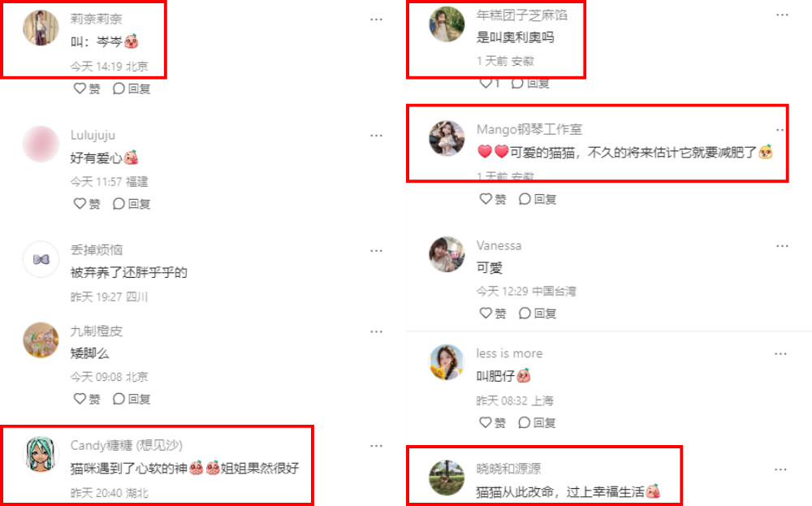
Task: Open the less is more user avatar
Action: click(447, 362)
